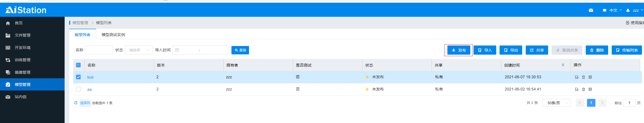Click the 名称 name search input field
This screenshot has width=644, height=123.
[99, 50]
